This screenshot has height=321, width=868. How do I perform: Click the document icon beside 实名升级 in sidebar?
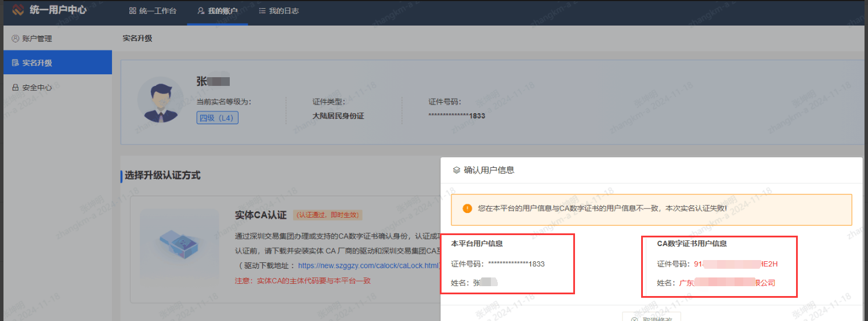(x=15, y=63)
